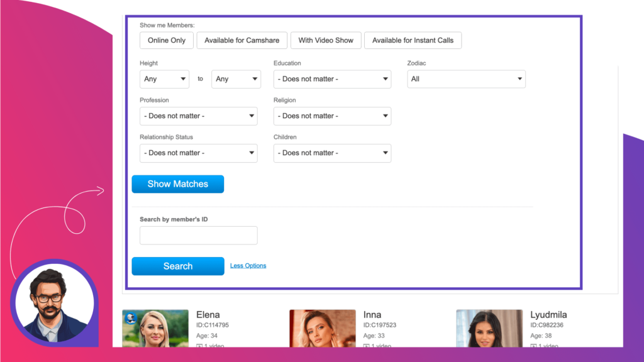Open Lyudmila's profile photo
The image size is (644, 362).
(489, 328)
